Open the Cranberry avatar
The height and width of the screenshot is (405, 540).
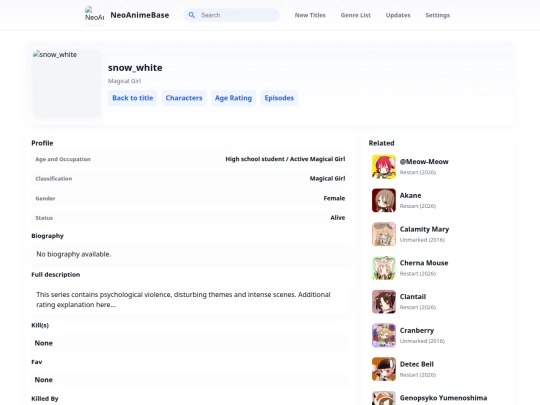tap(384, 335)
